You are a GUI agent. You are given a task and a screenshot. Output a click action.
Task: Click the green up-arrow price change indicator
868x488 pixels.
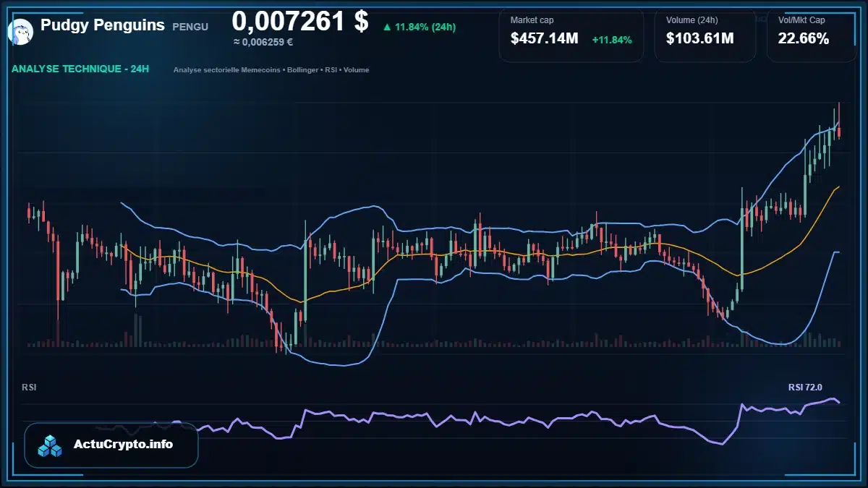click(387, 27)
